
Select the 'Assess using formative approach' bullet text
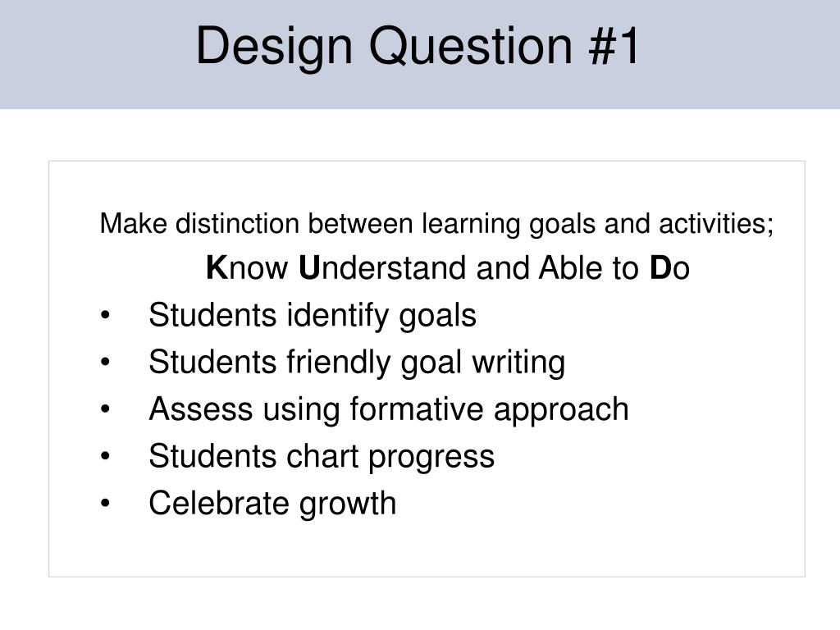pos(389,410)
